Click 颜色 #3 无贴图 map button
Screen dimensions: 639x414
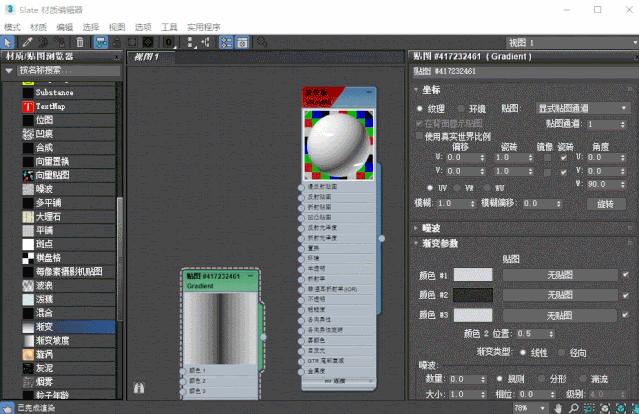(x=560, y=315)
